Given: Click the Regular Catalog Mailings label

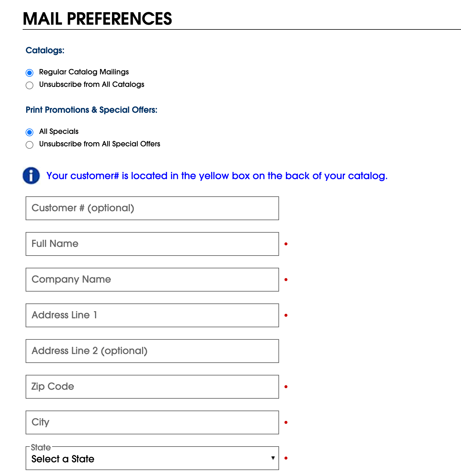Looking at the screenshot, I should coord(84,72).
